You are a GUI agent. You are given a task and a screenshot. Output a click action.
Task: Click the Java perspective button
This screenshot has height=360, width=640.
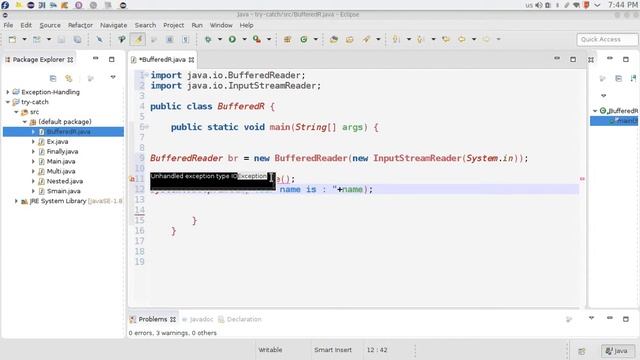617,351
